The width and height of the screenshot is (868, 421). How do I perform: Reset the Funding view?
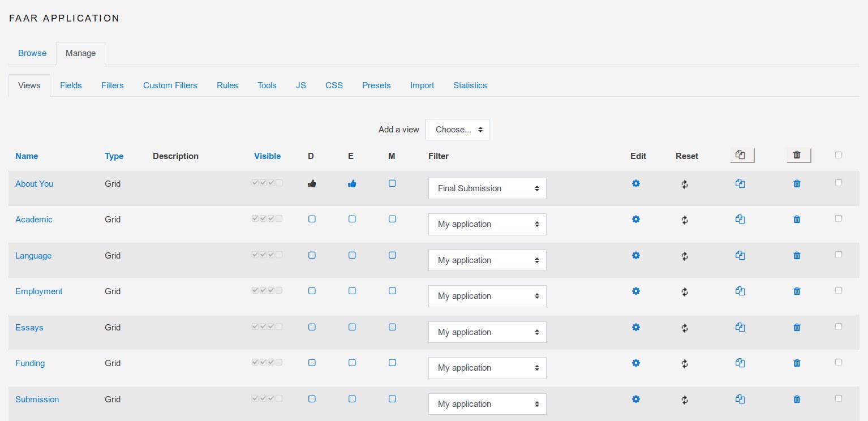684,363
